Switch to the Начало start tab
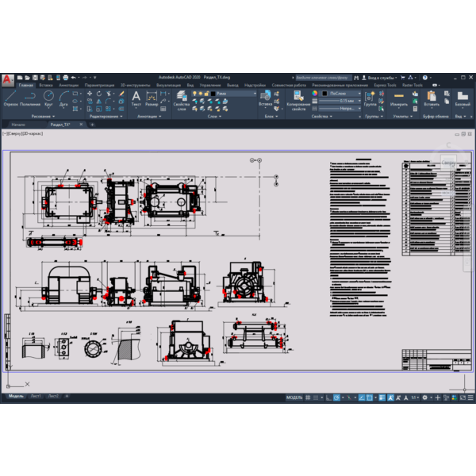The width and height of the screenshot is (476, 476). tap(18, 125)
